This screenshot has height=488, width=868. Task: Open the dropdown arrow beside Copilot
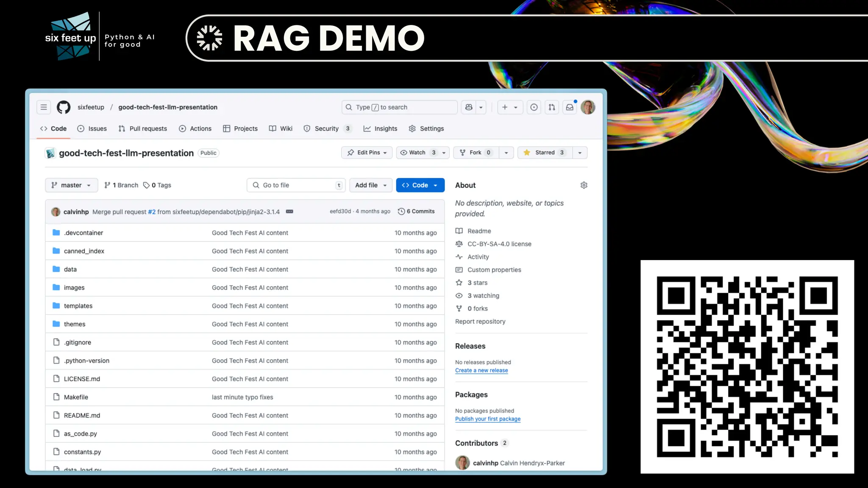tap(481, 107)
